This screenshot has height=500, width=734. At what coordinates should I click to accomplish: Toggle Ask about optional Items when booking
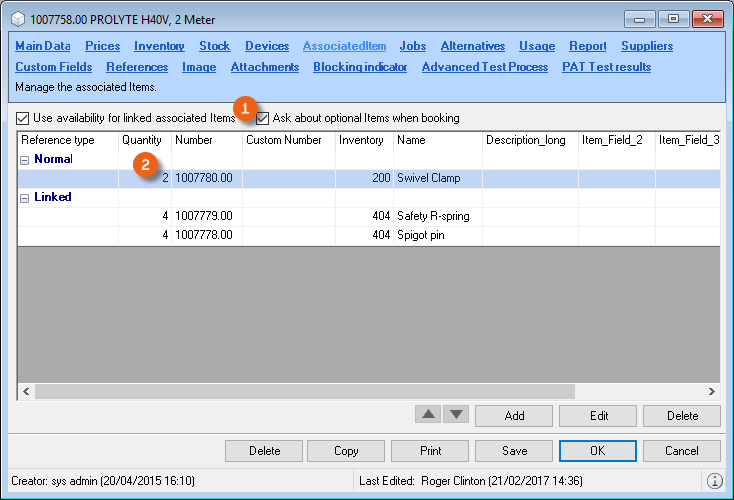(262, 118)
